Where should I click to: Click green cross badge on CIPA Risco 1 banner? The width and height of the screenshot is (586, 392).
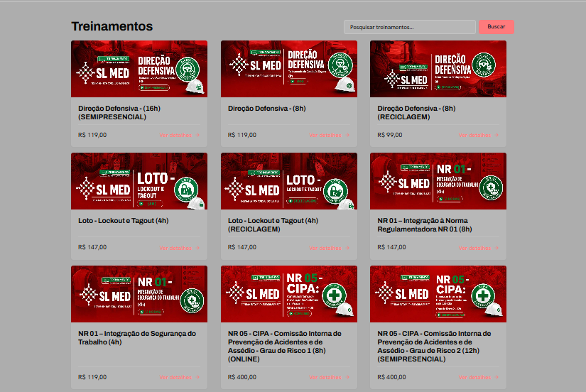(x=334, y=295)
